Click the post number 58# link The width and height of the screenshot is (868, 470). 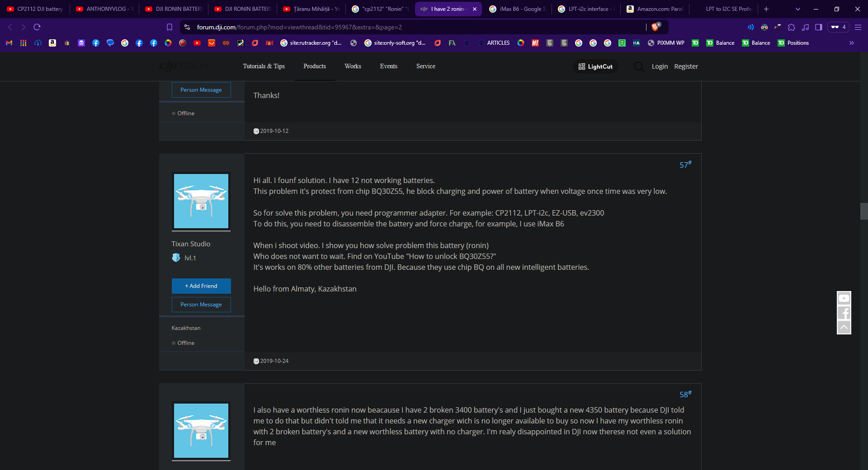click(x=685, y=394)
